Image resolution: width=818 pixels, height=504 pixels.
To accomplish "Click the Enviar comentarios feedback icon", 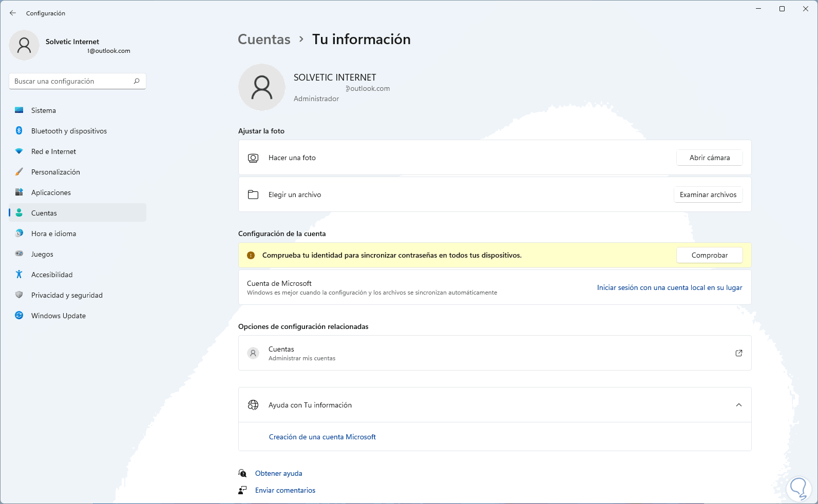I will pos(242,490).
